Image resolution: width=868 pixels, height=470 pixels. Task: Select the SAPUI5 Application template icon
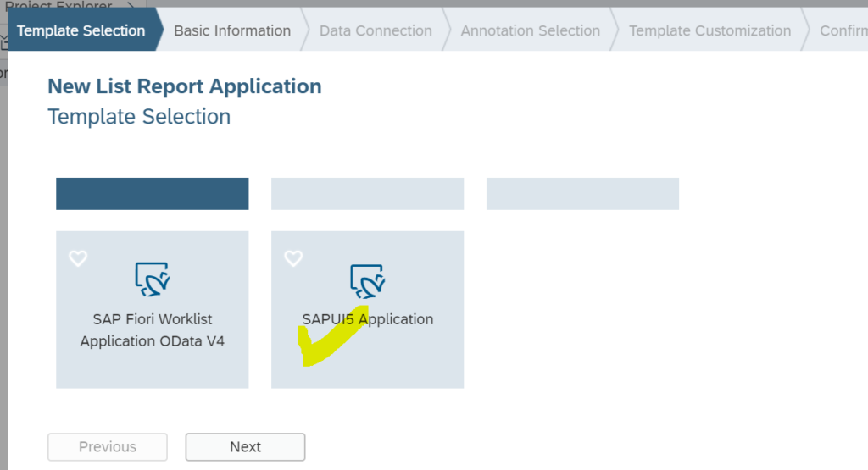(x=368, y=281)
